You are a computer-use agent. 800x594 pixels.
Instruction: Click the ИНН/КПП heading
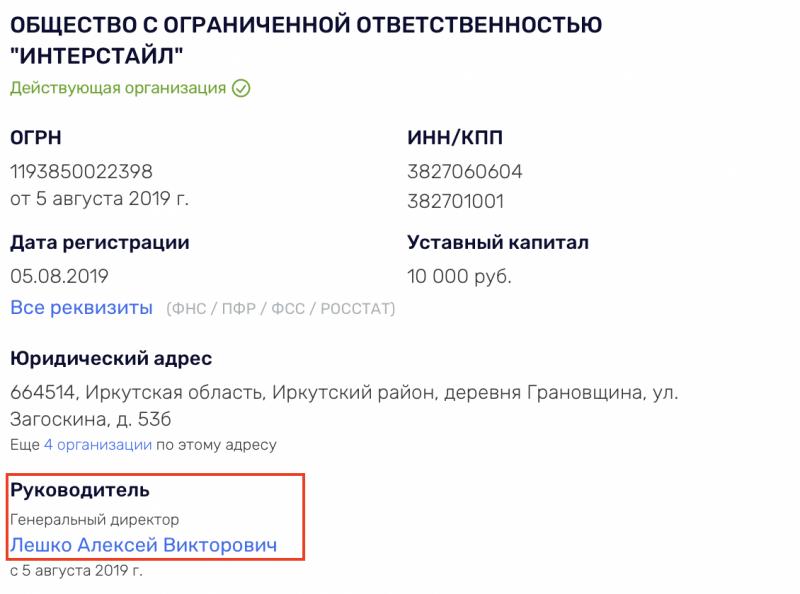coord(455,137)
